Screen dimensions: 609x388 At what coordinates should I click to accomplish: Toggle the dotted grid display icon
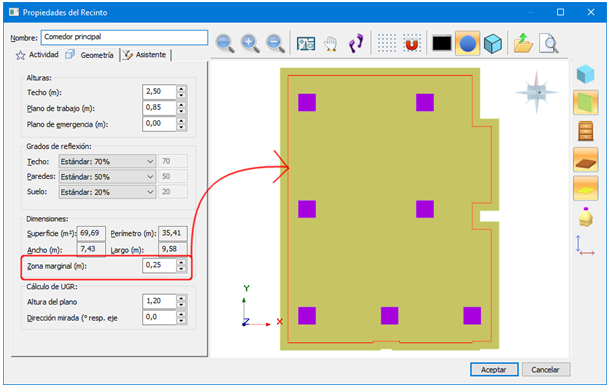[387, 43]
